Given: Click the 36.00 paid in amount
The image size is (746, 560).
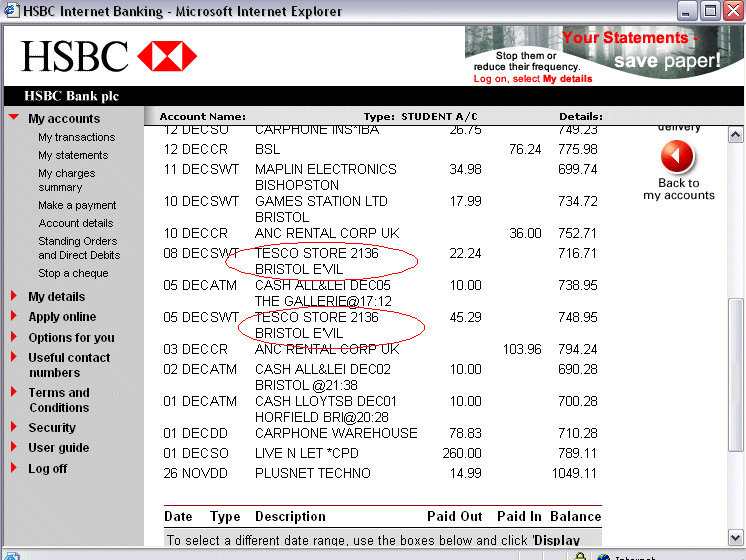Looking at the screenshot, I should point(525,233).
